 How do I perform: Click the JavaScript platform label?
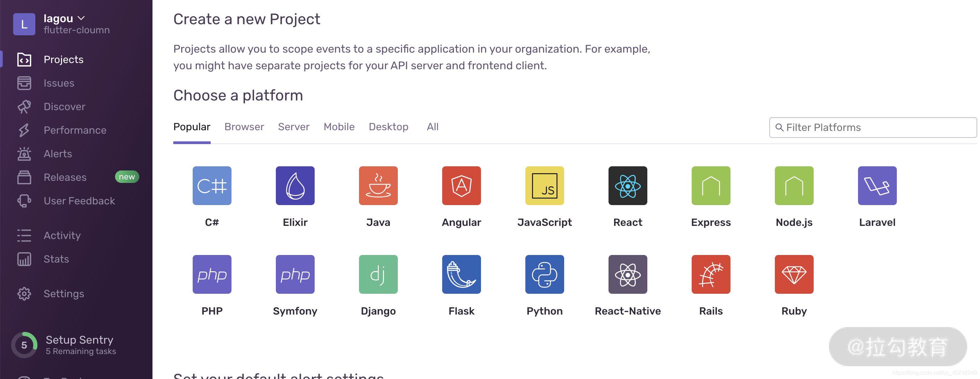(545, 222)
